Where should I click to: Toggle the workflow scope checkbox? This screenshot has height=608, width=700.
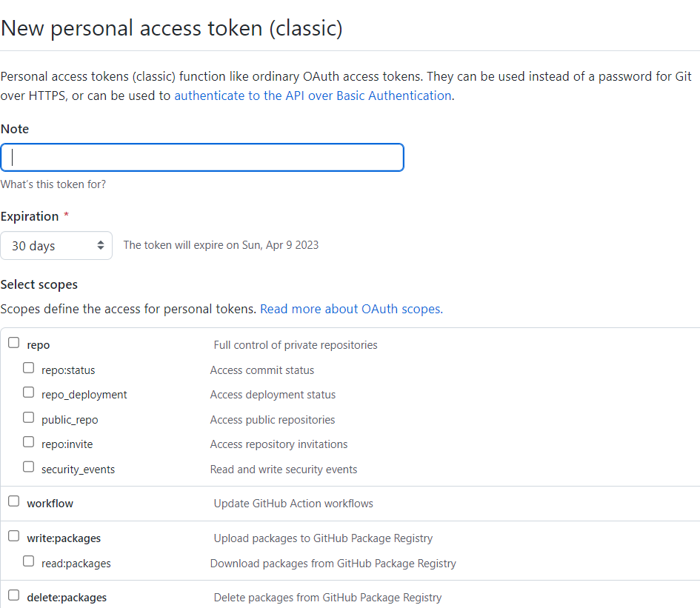pos(14,501)
